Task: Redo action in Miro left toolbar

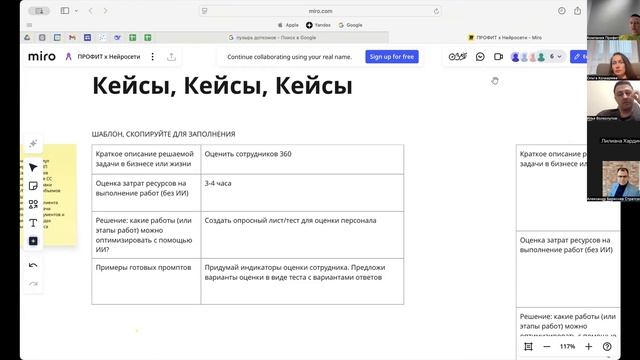Action: tap(33, 284)
